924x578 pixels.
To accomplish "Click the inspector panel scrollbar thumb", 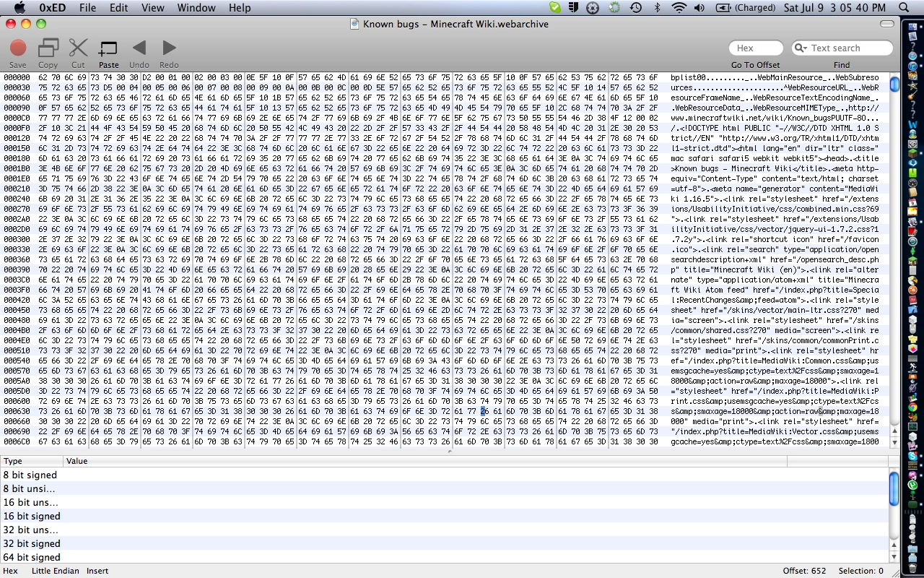I will point(895,488).
